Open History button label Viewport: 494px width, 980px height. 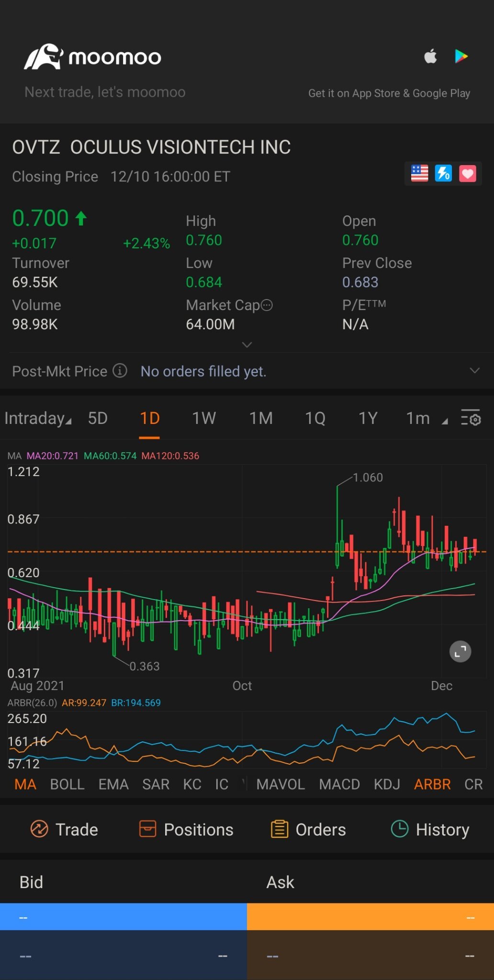coord(442,829)
